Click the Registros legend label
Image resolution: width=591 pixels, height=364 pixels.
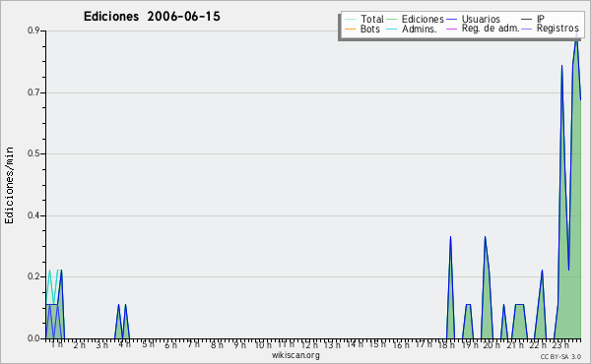[558, 29]
